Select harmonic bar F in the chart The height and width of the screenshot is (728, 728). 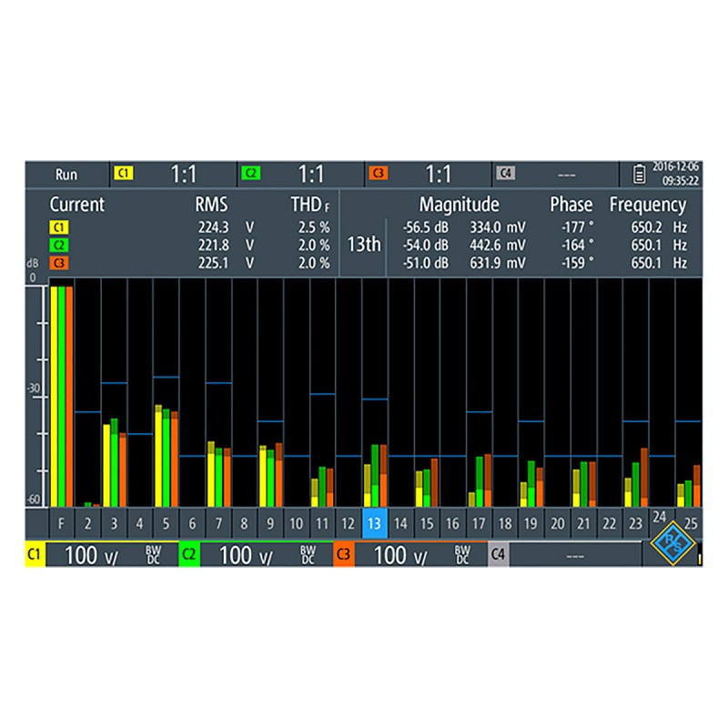point(61,523)
